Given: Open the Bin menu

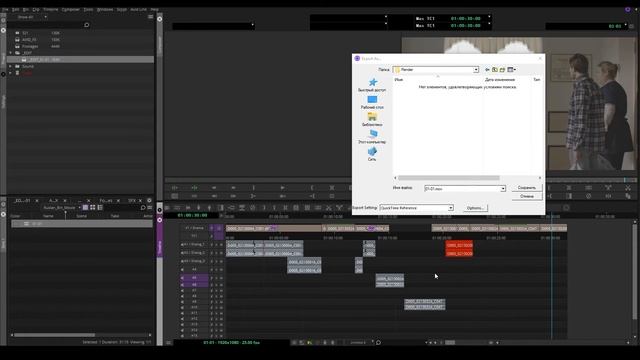Looking at the screenshot, I should [26, 9].
